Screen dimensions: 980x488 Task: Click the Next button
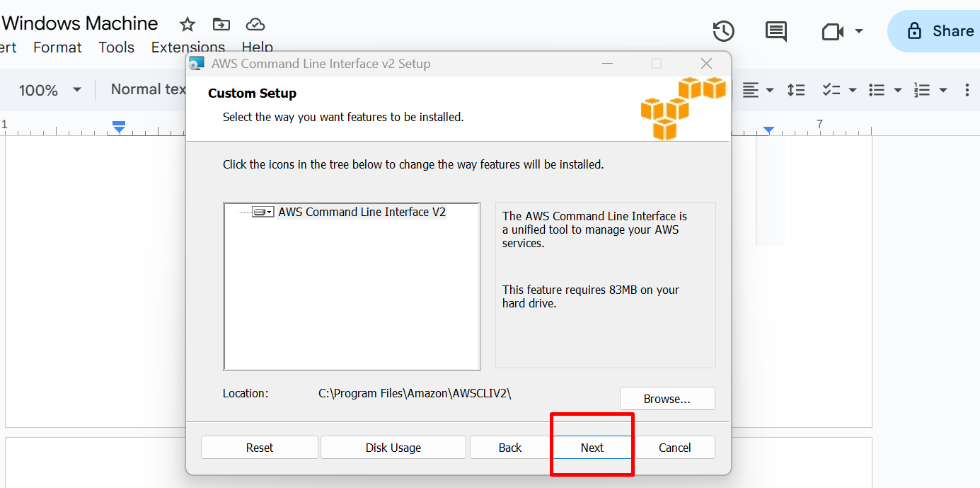coord(592,448)
